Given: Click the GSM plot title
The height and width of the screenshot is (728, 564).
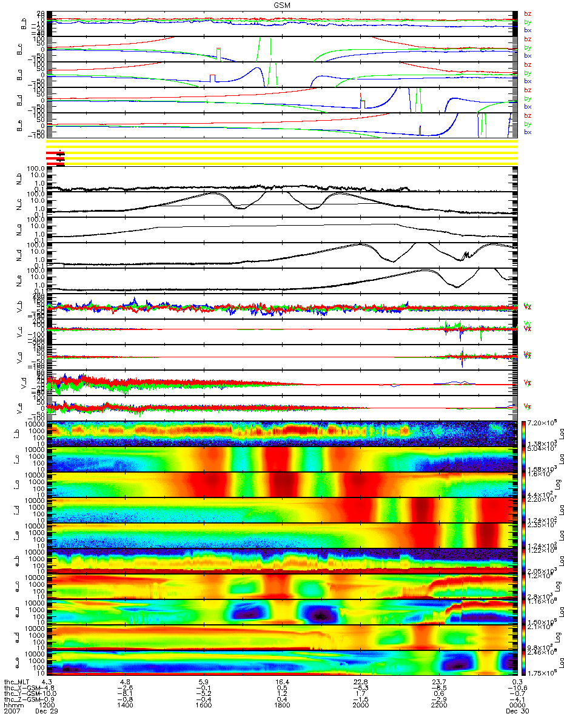Looking at the screenshot, I should 281,5.
